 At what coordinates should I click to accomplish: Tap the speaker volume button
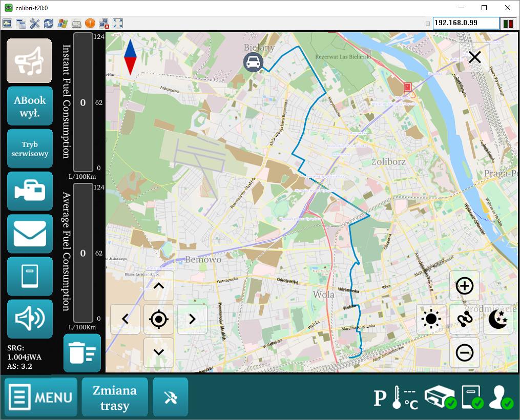pyautogui.click(x=30, y=319)
